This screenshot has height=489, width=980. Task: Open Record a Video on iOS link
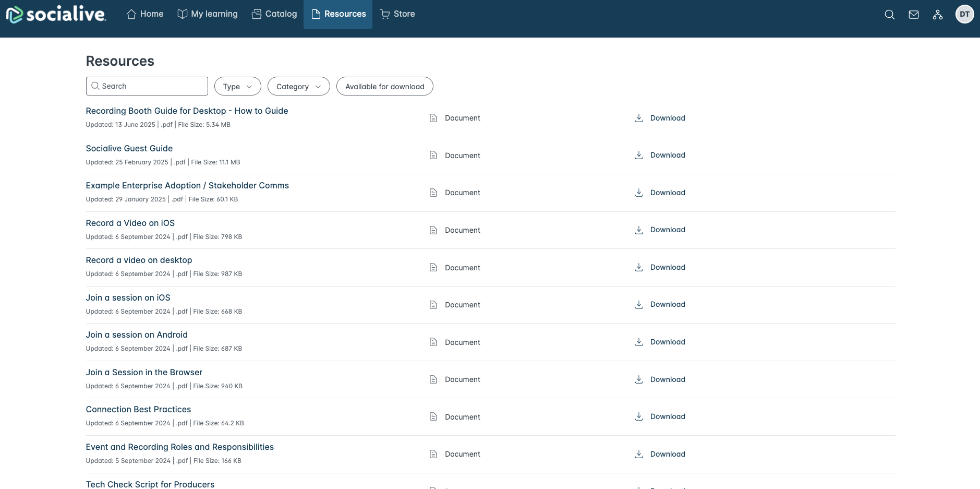click(130, 223)
